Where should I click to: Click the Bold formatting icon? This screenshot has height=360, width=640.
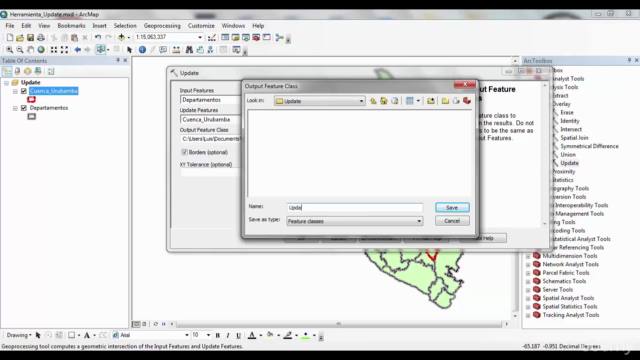click(218, 335)
